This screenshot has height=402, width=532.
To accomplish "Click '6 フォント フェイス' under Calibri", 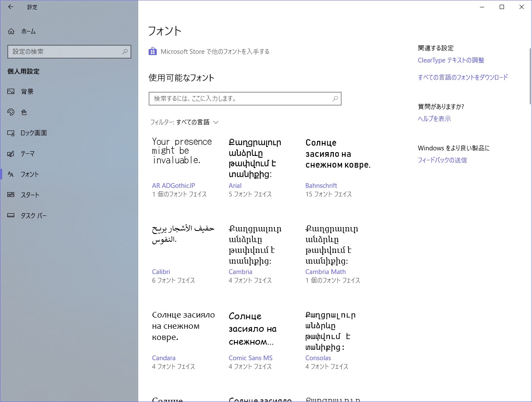I will [174, 280].
